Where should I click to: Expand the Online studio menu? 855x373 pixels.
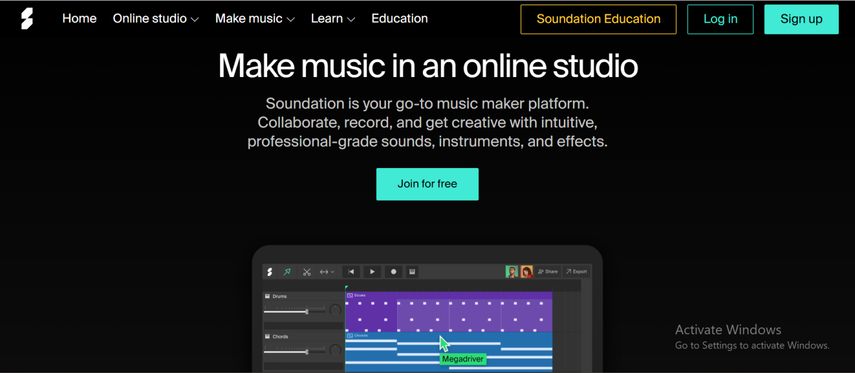pyautogui.click(x=155, y=19)
